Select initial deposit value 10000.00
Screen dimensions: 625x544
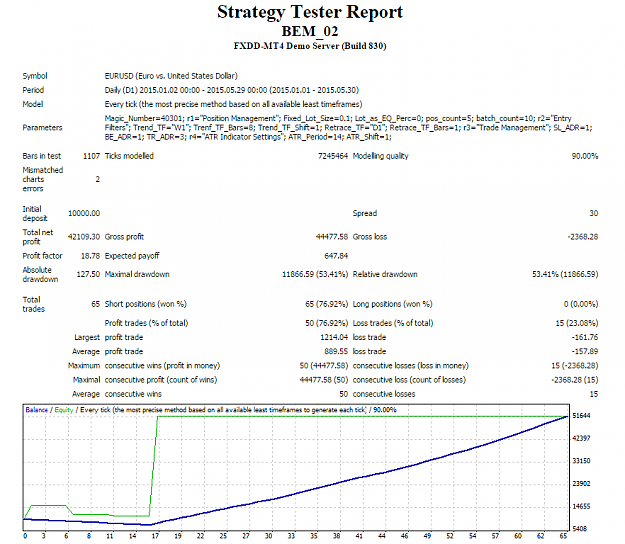84,213
